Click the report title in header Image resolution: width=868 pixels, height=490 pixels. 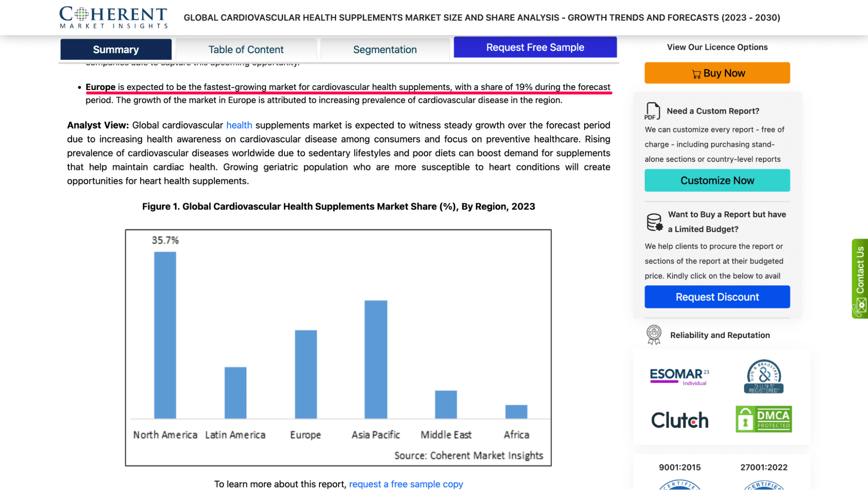pyautogui.click(x=482, y=18)
